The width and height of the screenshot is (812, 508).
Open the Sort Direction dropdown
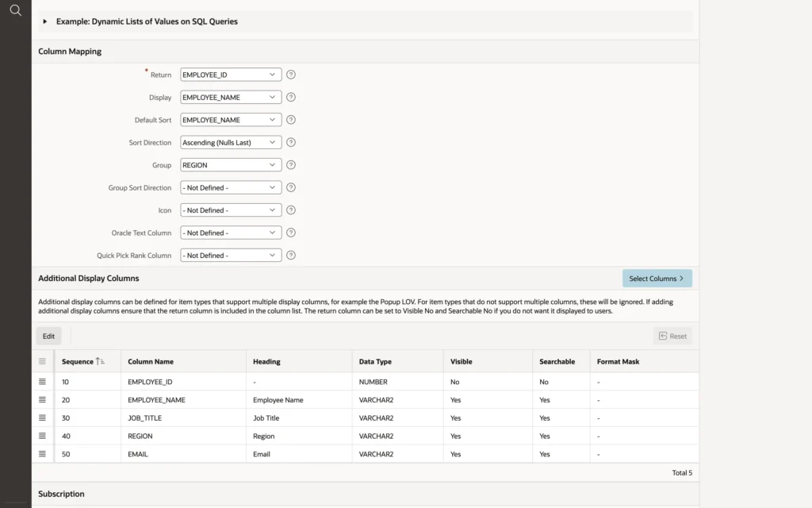pyautogui.click(x=231, y=143)
